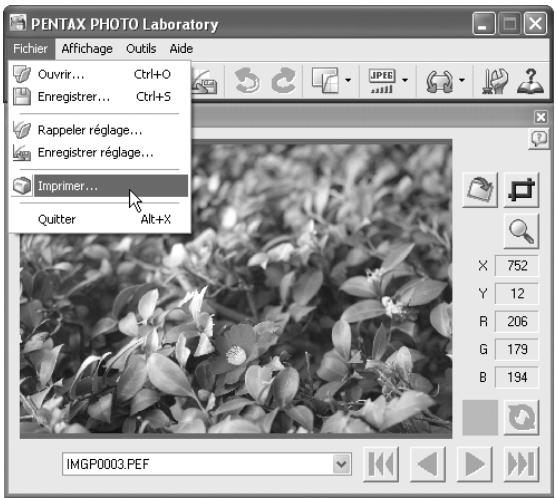Choose Enregistrer... from the Fichier menu
This screenshot has height=498, width=556.
(x=99, y=96)
